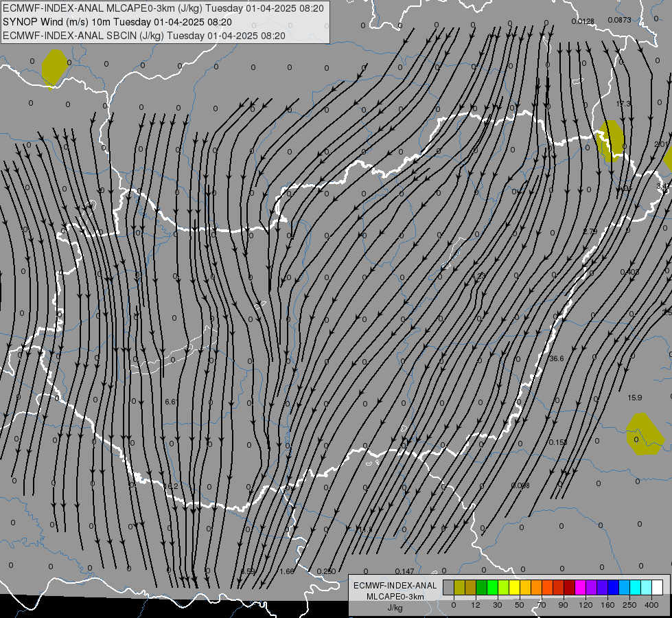Pick the pure yellow legend swatch
The height and width of the screenshot is (618, 672).
point(515,587)
